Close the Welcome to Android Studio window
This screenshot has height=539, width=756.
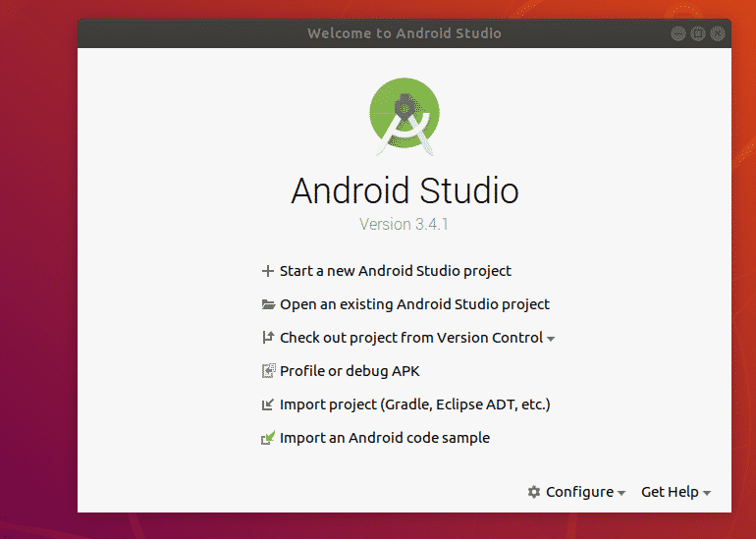point(718,33)
